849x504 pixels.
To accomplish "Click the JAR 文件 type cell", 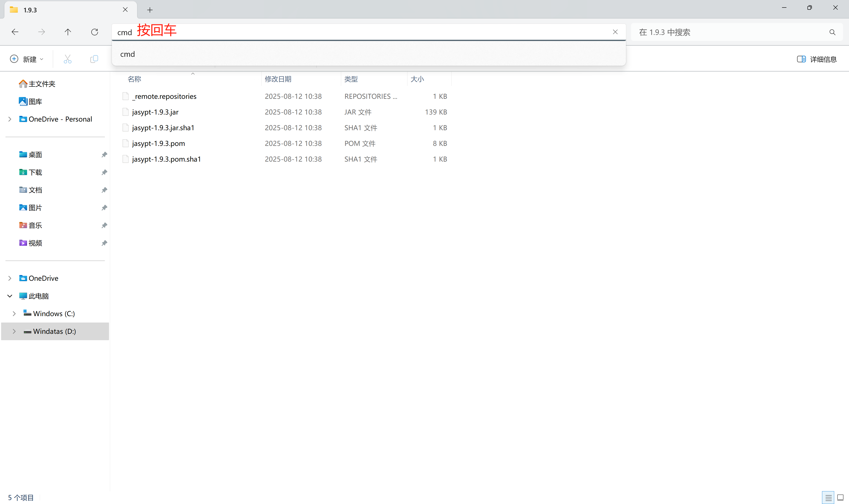I will pos(358,112).
